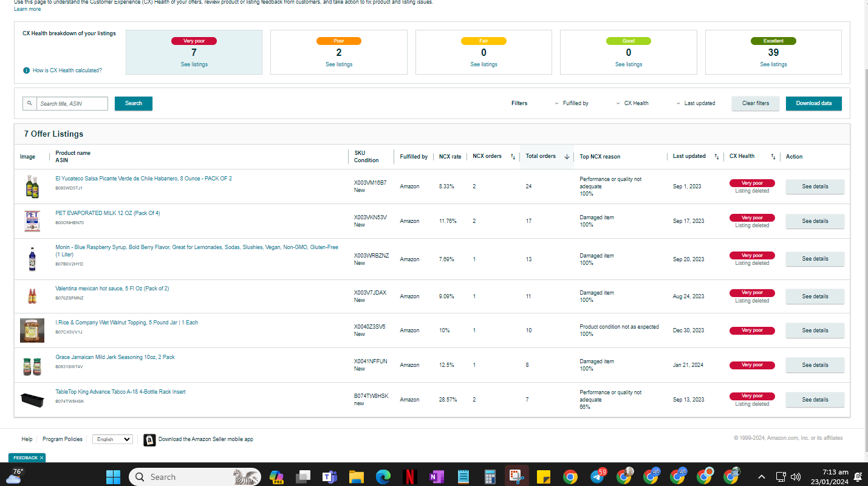This screenshot has height=486, width=868.
Task: Show hidden system tray icons
Action: [762, 477]
